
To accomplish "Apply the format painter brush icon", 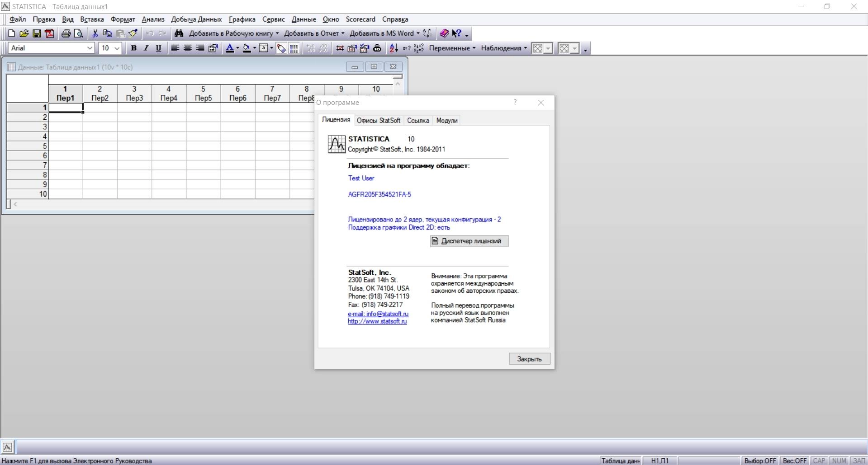I will click(133, 33).
